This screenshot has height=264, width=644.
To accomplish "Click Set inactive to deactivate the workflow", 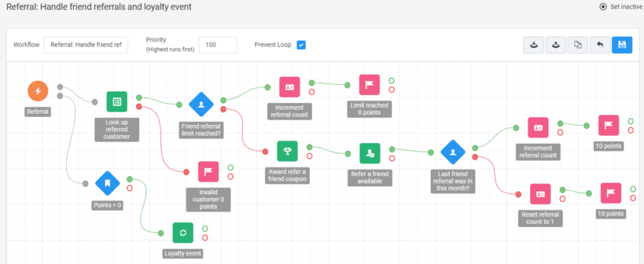I will point(621,6).
